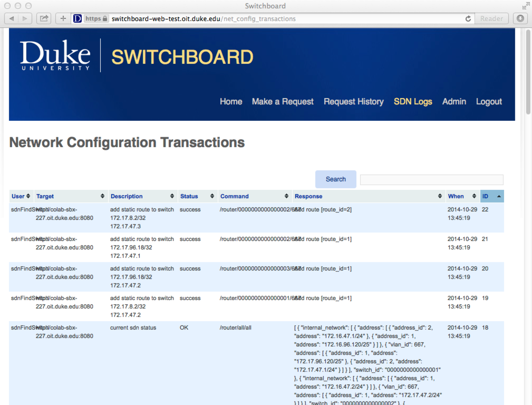The height and width of the screenshot is (405, 532).
Task: Open the Home navigation item
Action: (231, 102)
